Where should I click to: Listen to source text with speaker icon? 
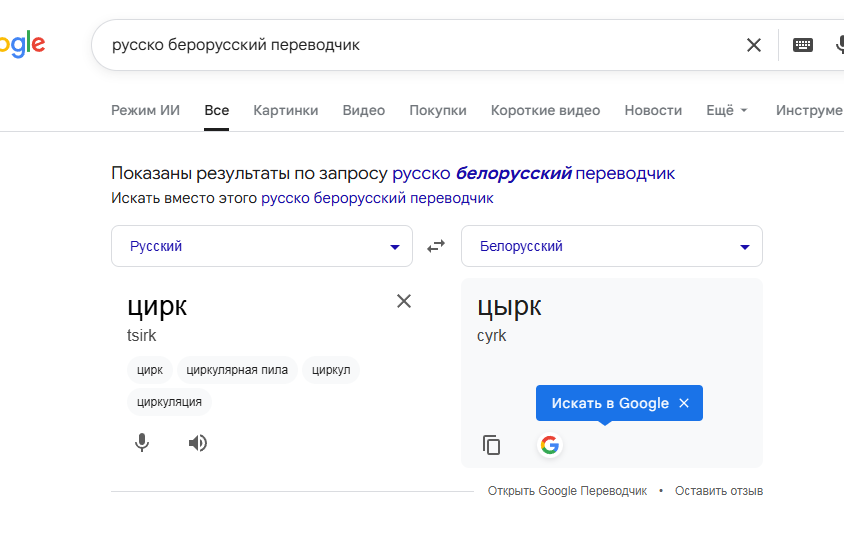click(198, 443)
